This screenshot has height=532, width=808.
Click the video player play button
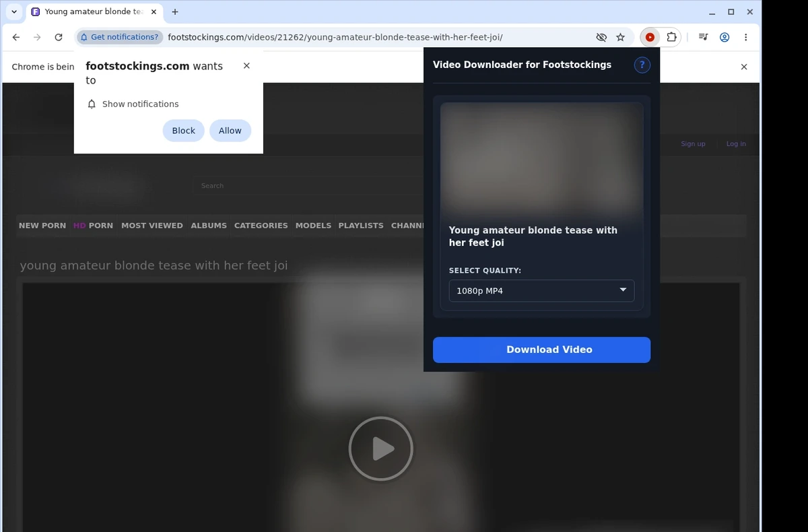(x=381, y=448)
